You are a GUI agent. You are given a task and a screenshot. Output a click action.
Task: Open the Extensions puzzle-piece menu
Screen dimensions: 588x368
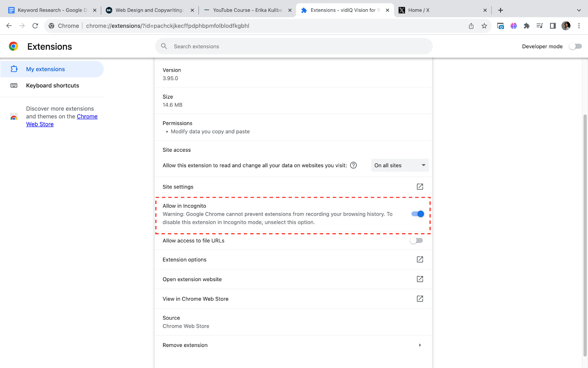527,26
